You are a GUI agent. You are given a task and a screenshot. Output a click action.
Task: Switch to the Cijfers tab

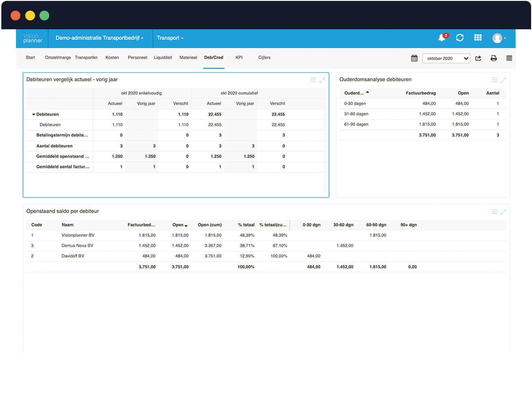pos(264,58)
